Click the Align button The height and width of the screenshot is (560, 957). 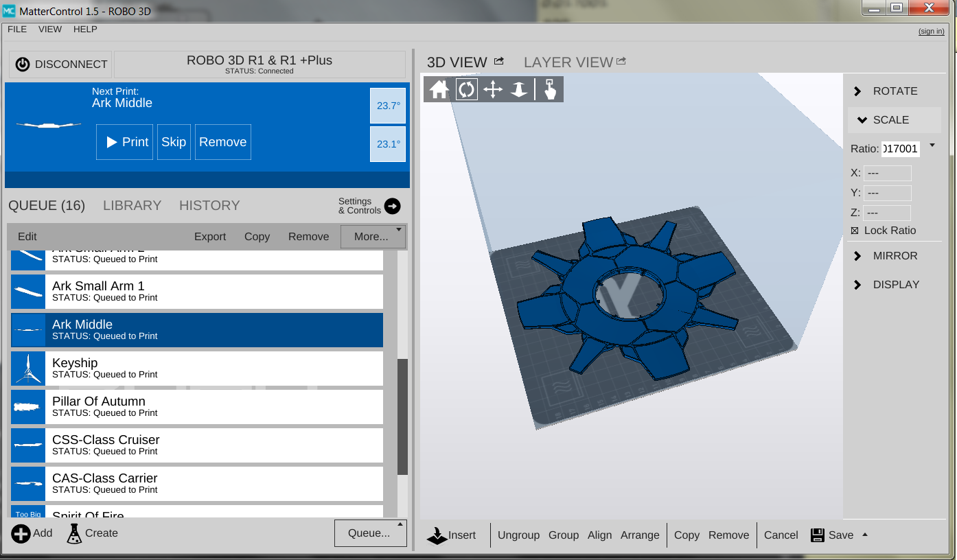pyautogui.click(x=599, y=535)
